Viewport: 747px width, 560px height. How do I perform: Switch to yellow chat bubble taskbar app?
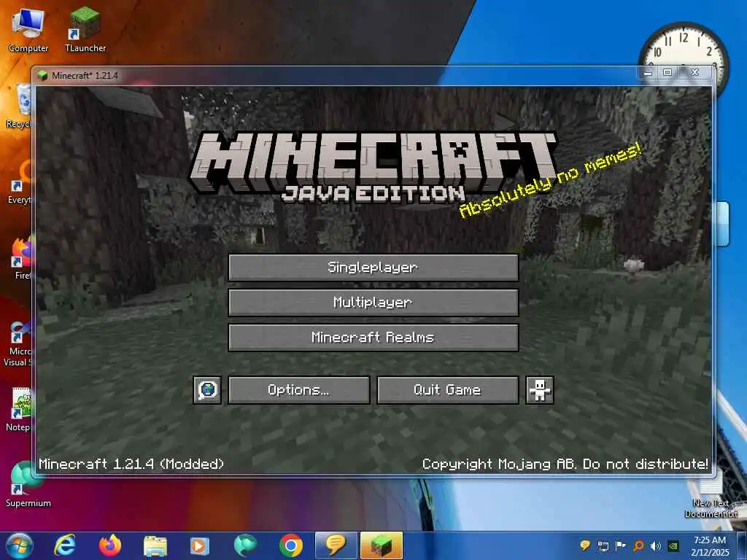[336, 545]
